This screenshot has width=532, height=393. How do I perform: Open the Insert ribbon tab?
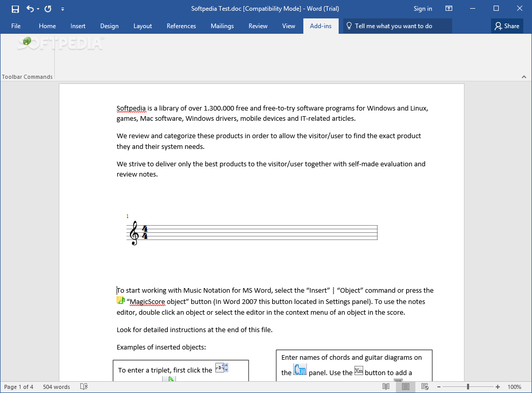(78, 26)
